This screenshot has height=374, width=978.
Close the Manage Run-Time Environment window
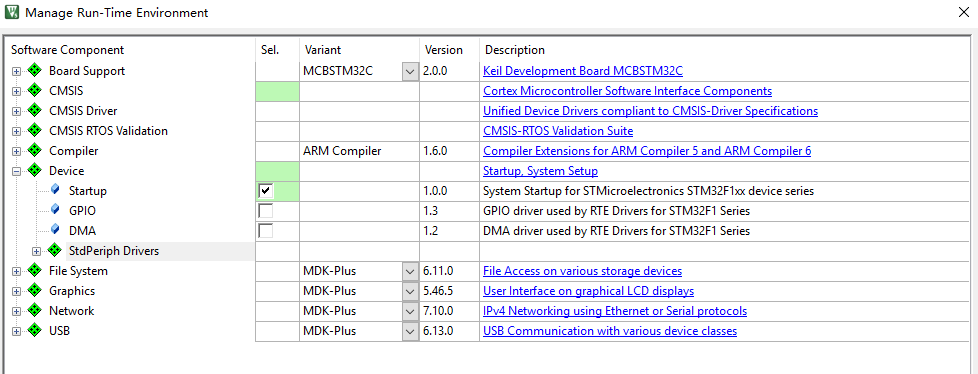coord(963,12)
